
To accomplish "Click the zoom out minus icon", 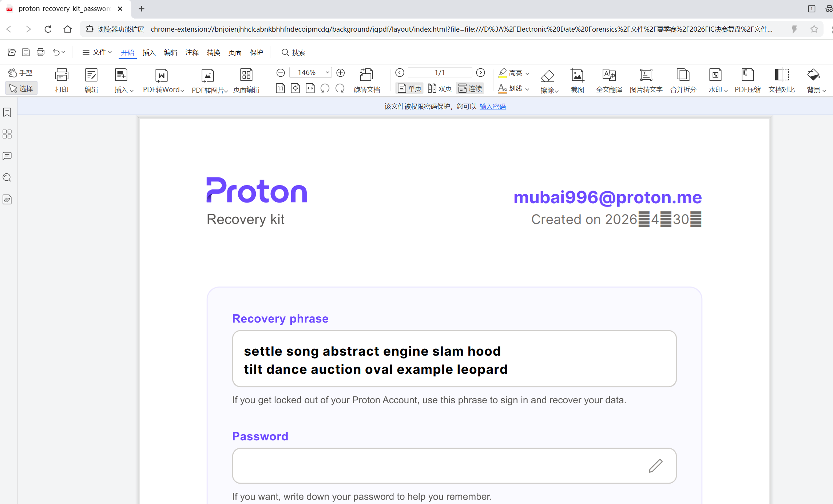I will tap(281, 73).
